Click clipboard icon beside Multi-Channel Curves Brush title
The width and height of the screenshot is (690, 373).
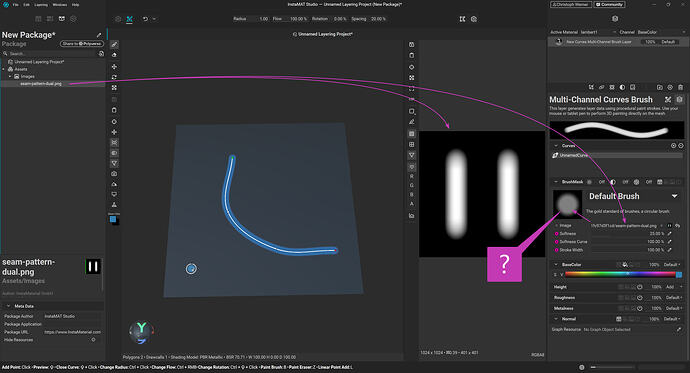click(x=679, y=99)
